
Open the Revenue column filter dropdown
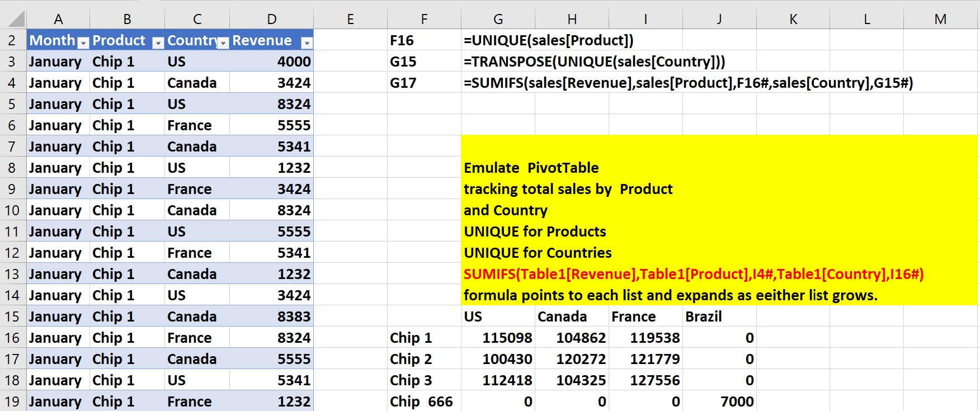[306, 42]
